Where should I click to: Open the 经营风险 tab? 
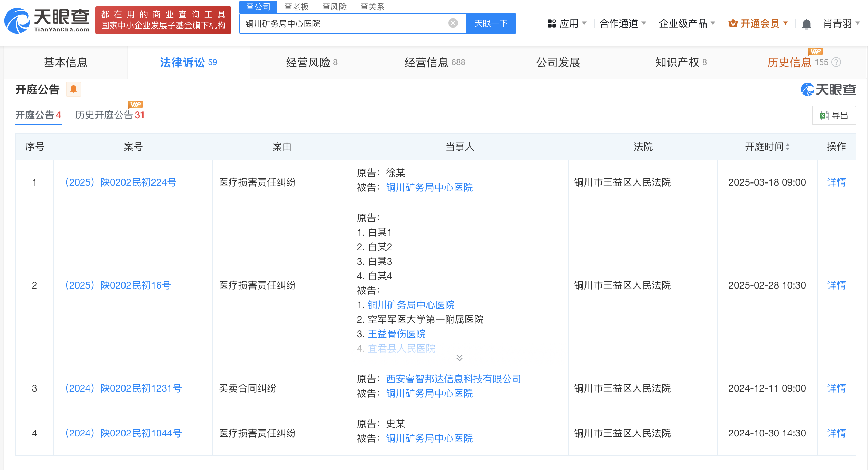312,63
